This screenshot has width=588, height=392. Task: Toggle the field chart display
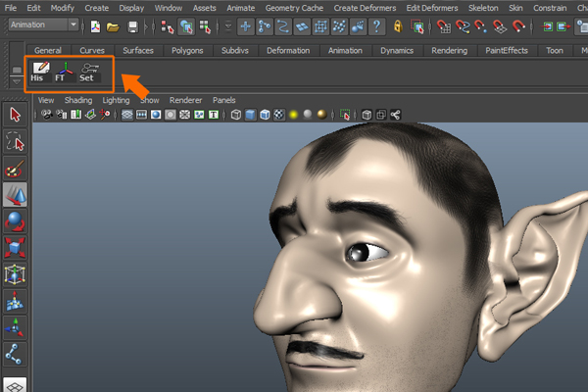[x=184, y=115]
